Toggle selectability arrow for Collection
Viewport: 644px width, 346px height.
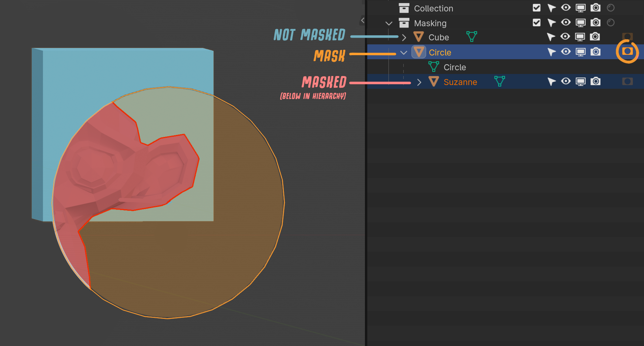(551, 8)
